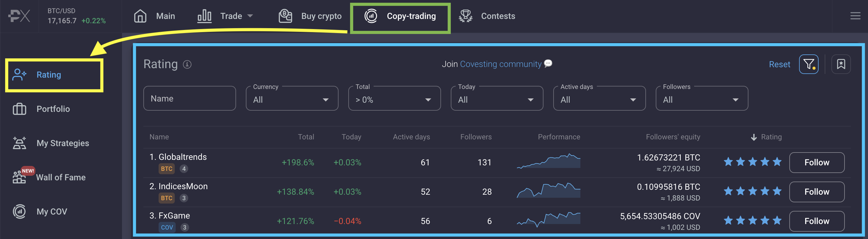Open the Covesting community link
Image resolution: width=868 pixels, height=239 pixels.
point(500,64)
